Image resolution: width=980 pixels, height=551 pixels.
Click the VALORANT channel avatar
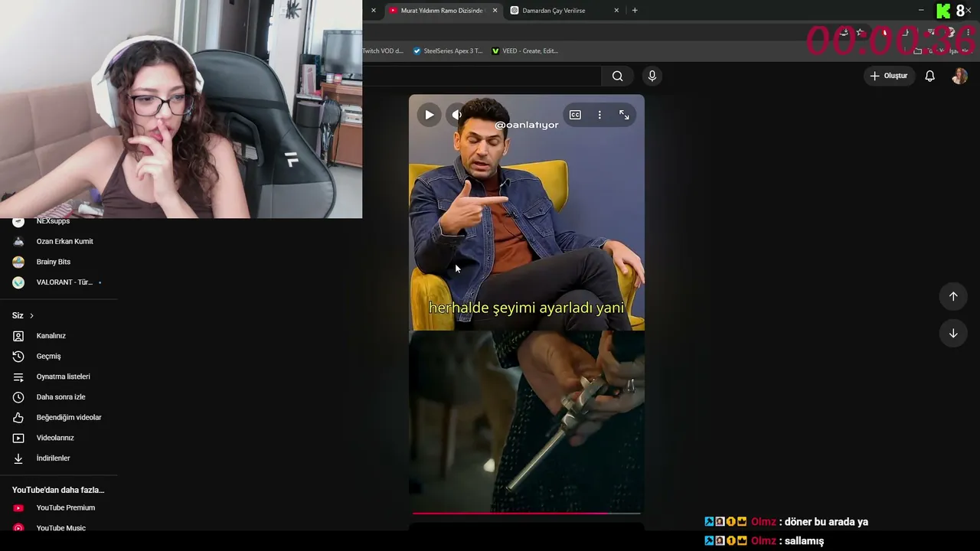(x=18, y=282)
